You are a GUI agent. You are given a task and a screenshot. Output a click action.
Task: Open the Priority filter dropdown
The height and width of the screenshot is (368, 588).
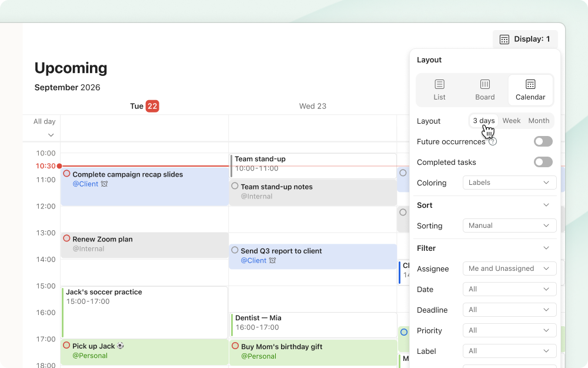point(509,330)
